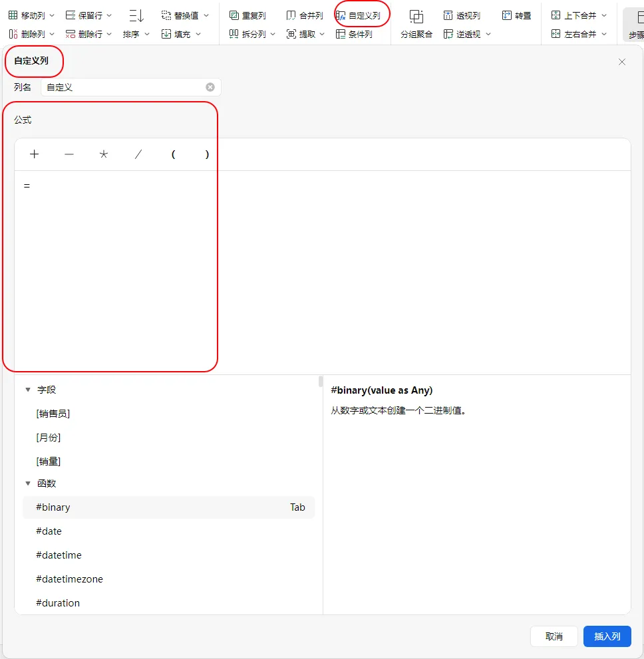Viewport: 644px width, 659px height.
Task: Click the 合并列 (merge columns) tool
Action: 305,15
